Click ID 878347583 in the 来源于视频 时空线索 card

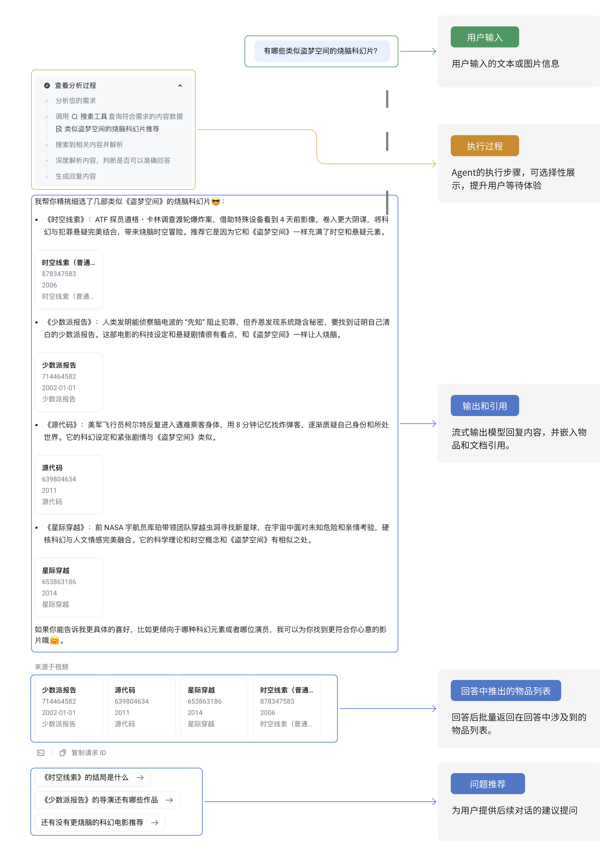[x=277, y=702]
